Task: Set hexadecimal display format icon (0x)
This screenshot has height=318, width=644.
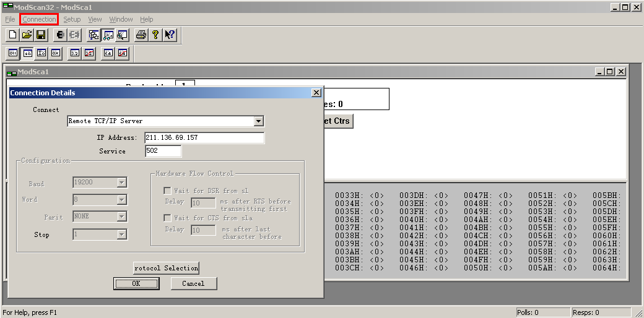Action: point(56,53)
